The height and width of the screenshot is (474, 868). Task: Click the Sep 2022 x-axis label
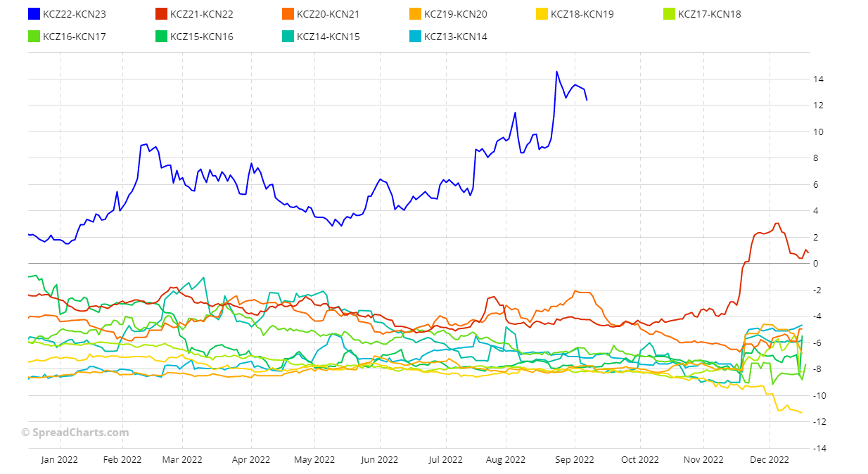click(575, 460)
